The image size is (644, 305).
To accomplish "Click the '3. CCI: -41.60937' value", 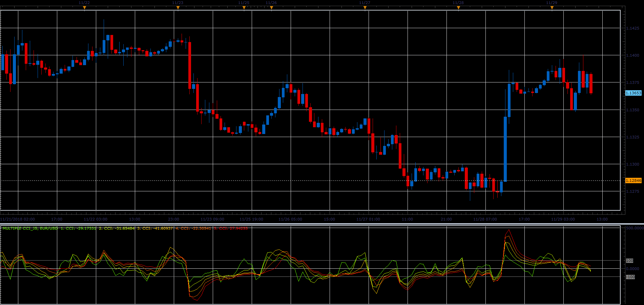I will 155,228.
